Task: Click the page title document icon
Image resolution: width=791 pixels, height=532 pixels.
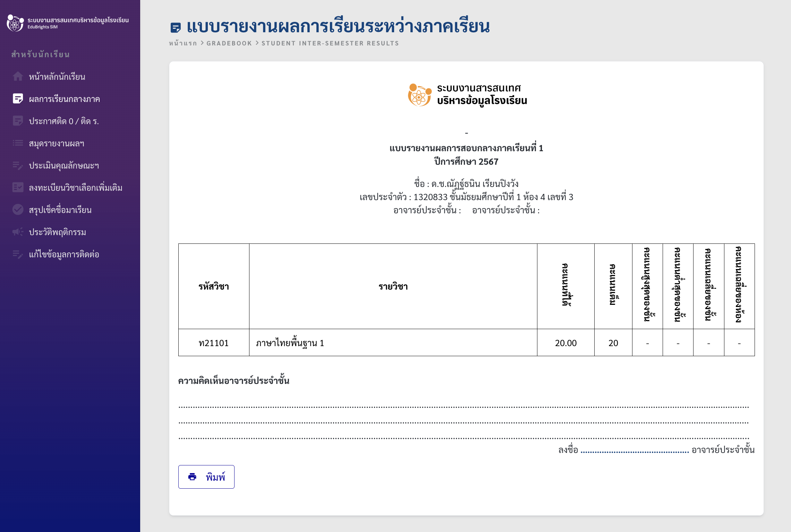Action: pos(176,27)
